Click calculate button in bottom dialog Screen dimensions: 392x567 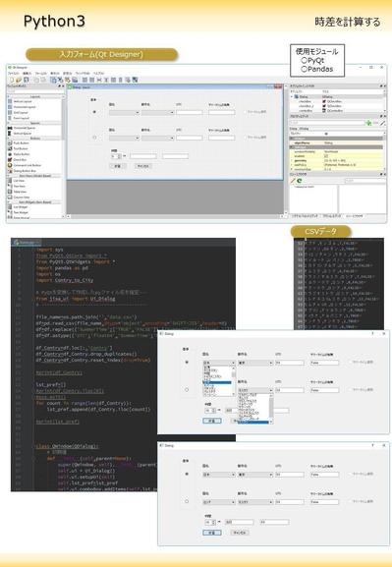(x=212, y=533)
